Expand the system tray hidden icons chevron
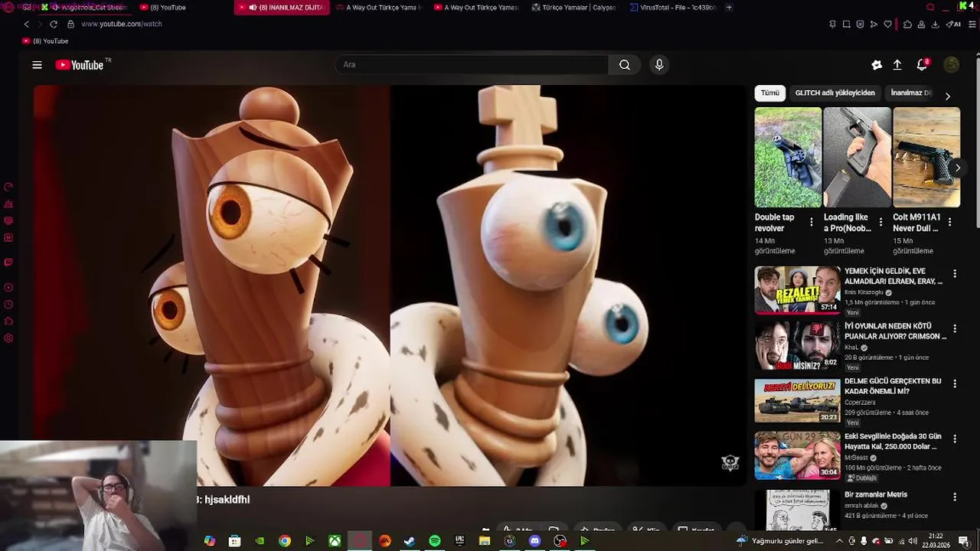This screenshot has height=551, width=980. coord(839,541)
